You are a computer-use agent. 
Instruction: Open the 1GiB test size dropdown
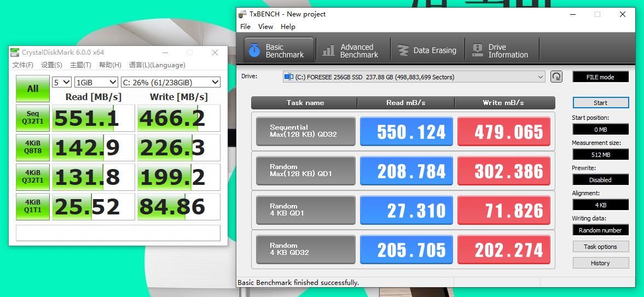pyautogui.click(x=96, y=82)
